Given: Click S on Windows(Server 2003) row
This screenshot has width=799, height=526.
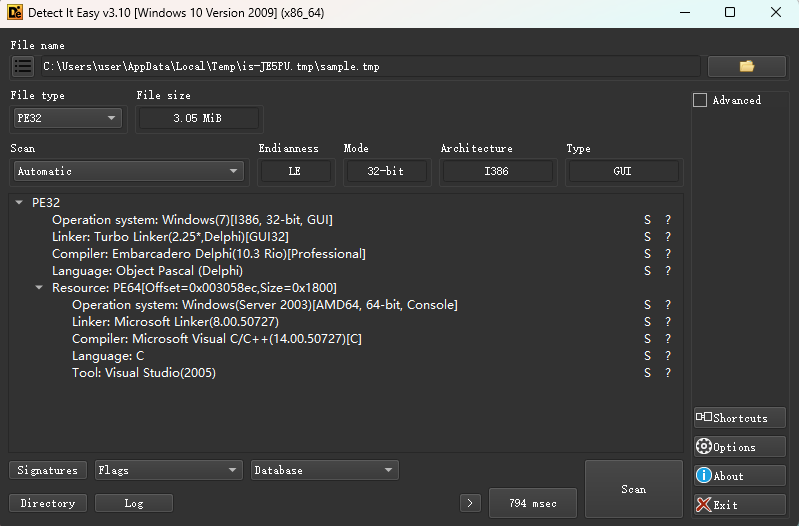Looking at the screenshot, I should [x=647, y=305].
